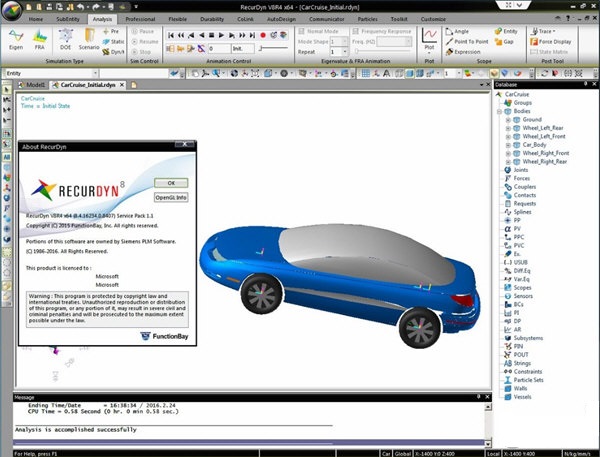Screen dimensions: 600x457
Task: Select the Angle scope tool
Action: [x=457, y=31]
